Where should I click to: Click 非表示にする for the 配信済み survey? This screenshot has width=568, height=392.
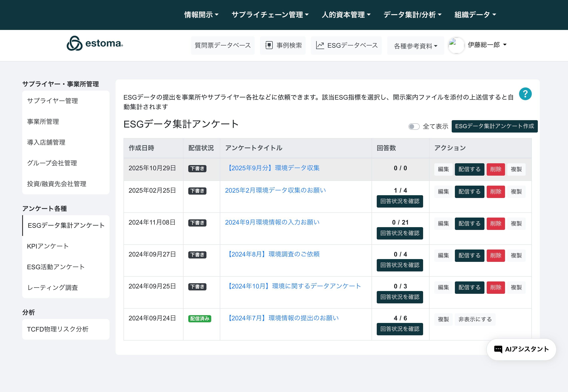[475, 319]
